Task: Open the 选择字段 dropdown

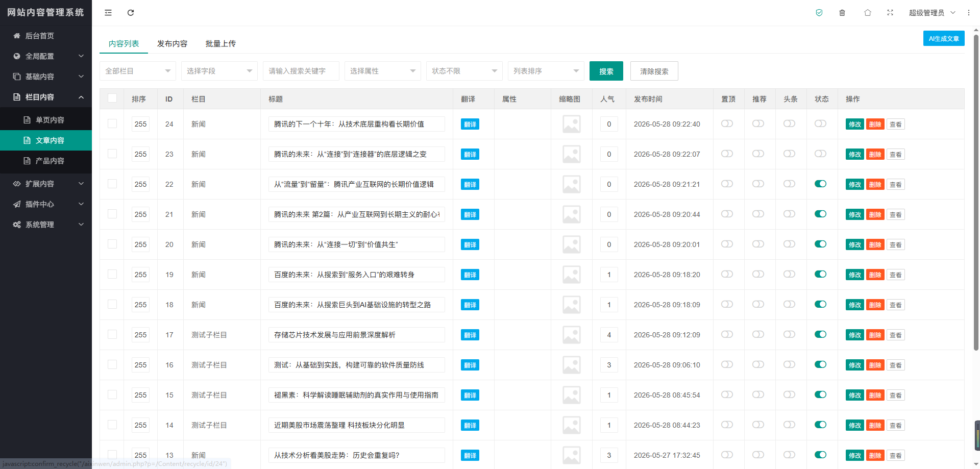Action: click(219, 71)
